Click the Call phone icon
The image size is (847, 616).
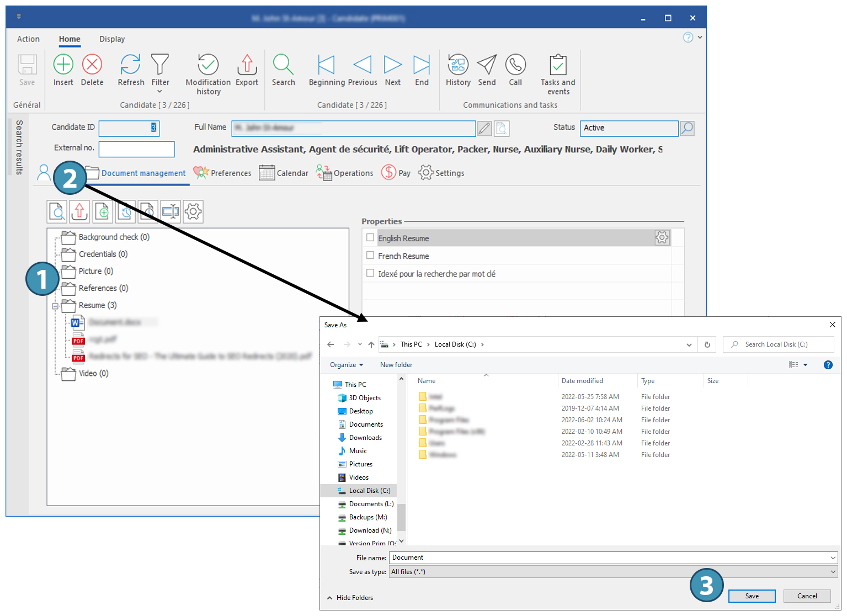(515, 65)
